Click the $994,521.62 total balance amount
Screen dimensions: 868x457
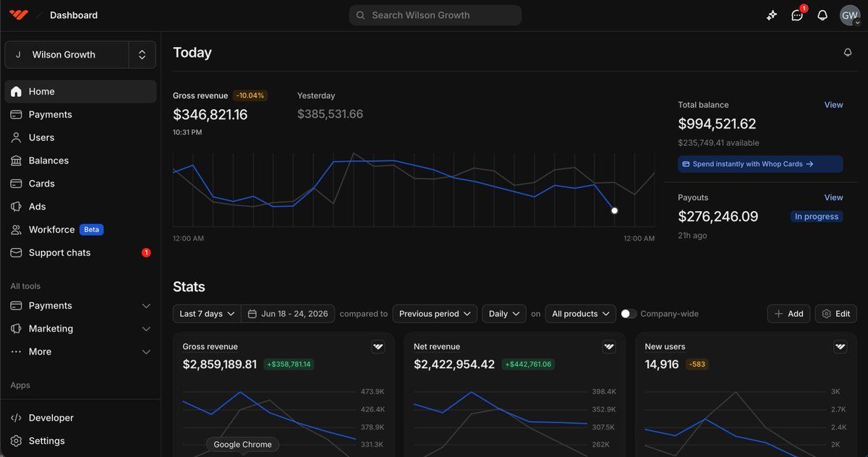tap(717, 124)
